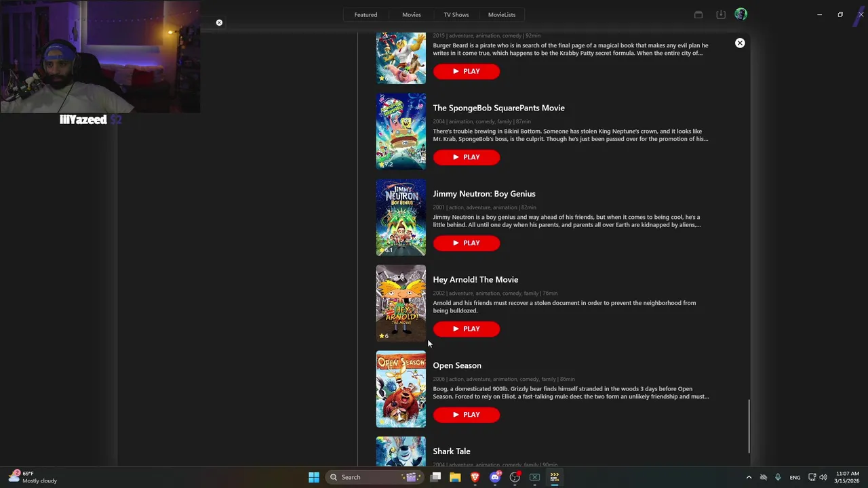868x488 pixels.
Task: Play Jimmy Neutron: Boy Genius
Action: coord(467,243)
